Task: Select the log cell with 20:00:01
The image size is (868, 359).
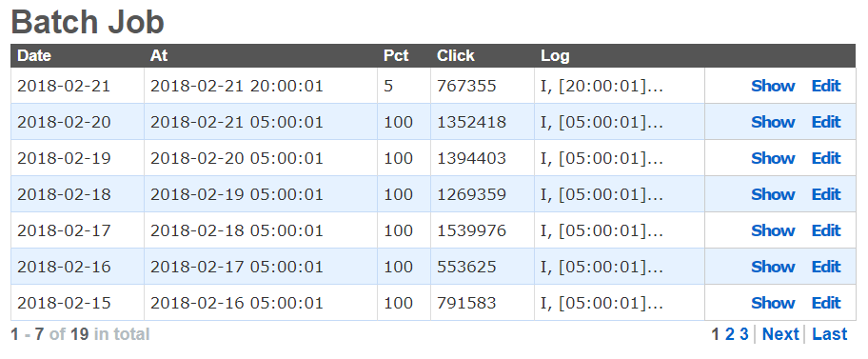Action: (x=620, y=86)
